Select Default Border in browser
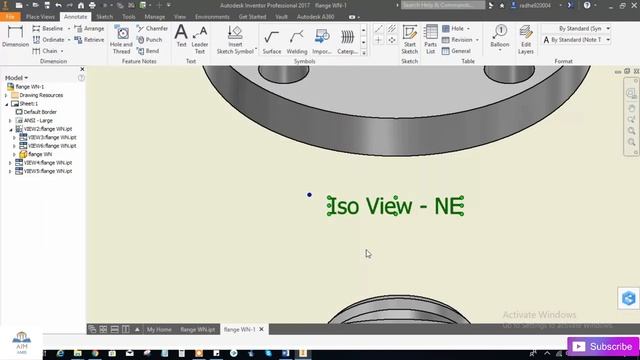Screen dimensions: 640x360 (x=40, y=112)
